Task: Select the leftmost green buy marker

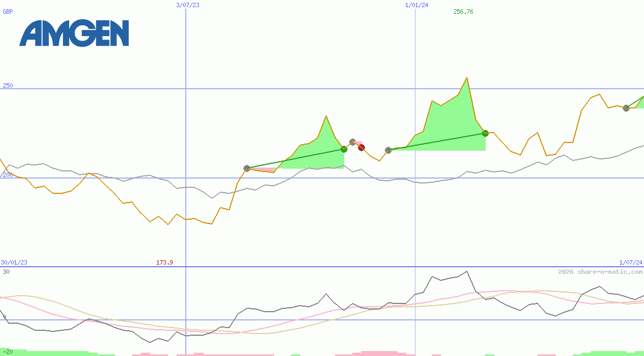Action: [344, 148]
